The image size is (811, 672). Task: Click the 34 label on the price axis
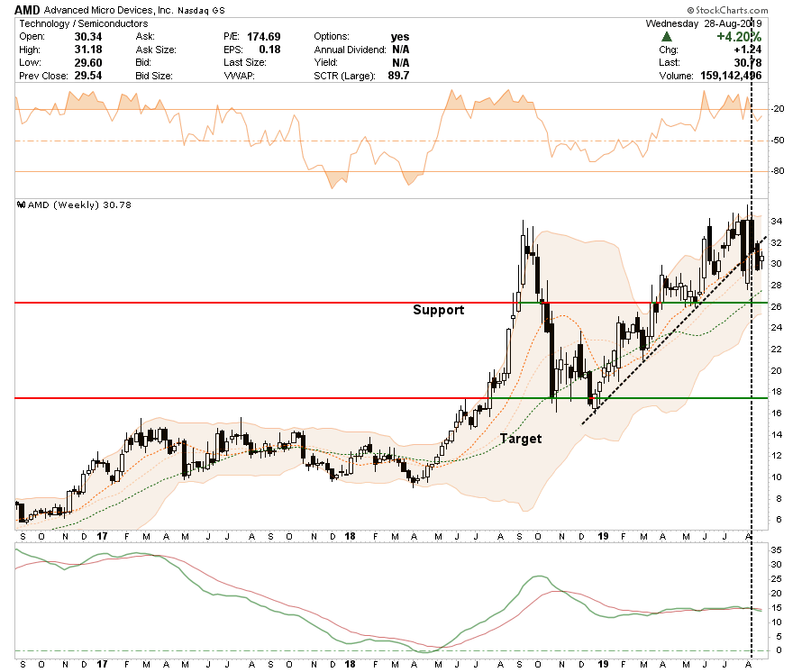click(777, 222)
